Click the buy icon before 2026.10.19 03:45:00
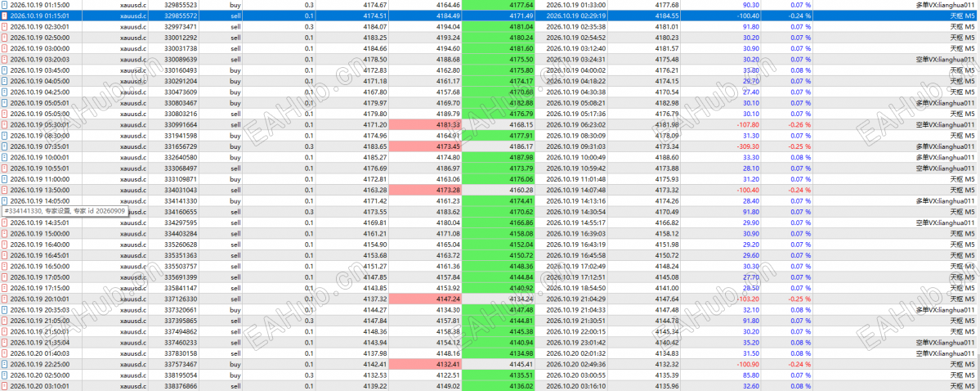The image size is (980, 391). [5, 70]
